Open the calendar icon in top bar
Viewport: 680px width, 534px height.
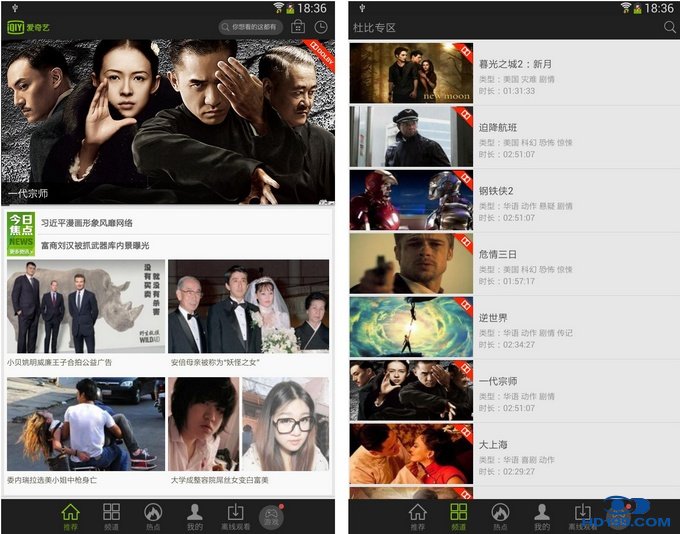[297, 27]
